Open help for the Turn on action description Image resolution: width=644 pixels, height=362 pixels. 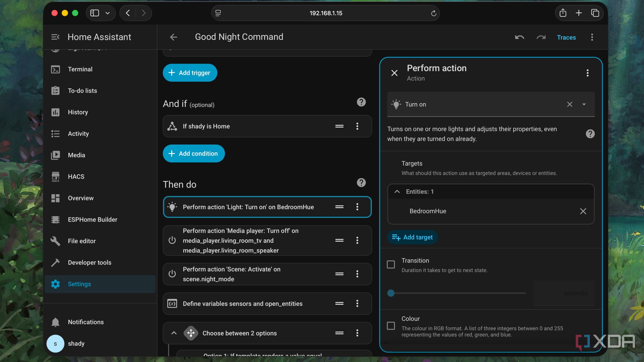[x=590, y=134]
